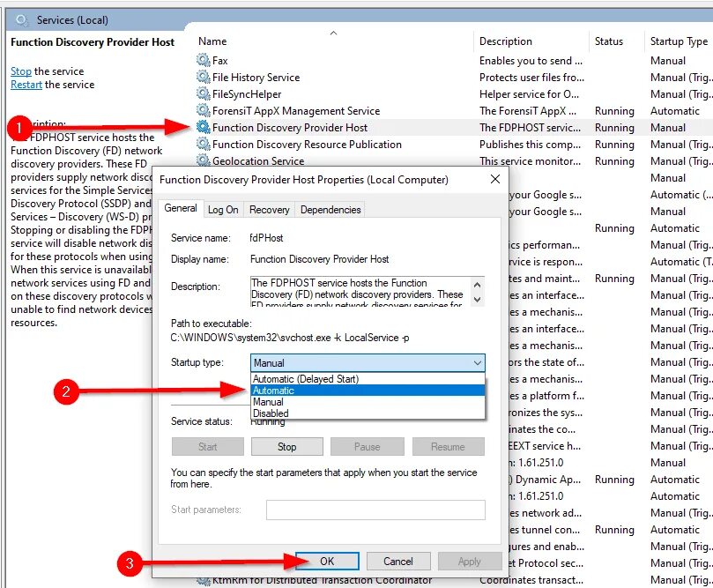This screenshot has height=588, width=713.
Task: Sort services by Name column header
Action: [212, 41]
